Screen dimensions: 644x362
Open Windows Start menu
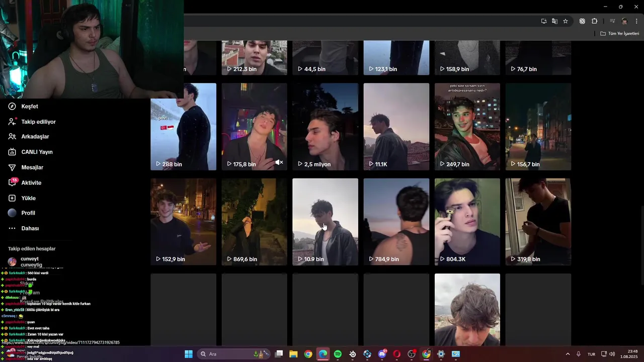[x=189, y=354]
